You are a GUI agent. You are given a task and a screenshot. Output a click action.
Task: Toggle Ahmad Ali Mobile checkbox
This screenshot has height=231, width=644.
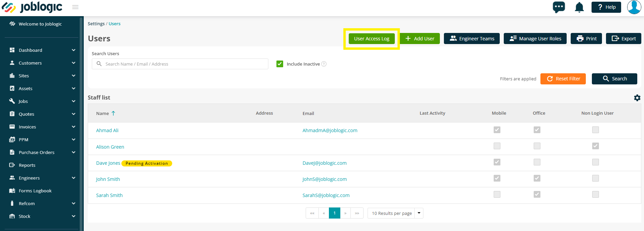[497, 130]
